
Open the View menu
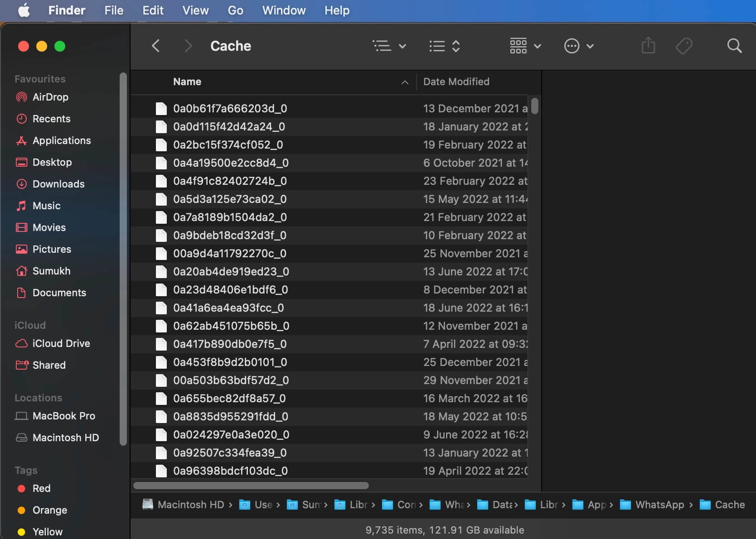(195, 10)
